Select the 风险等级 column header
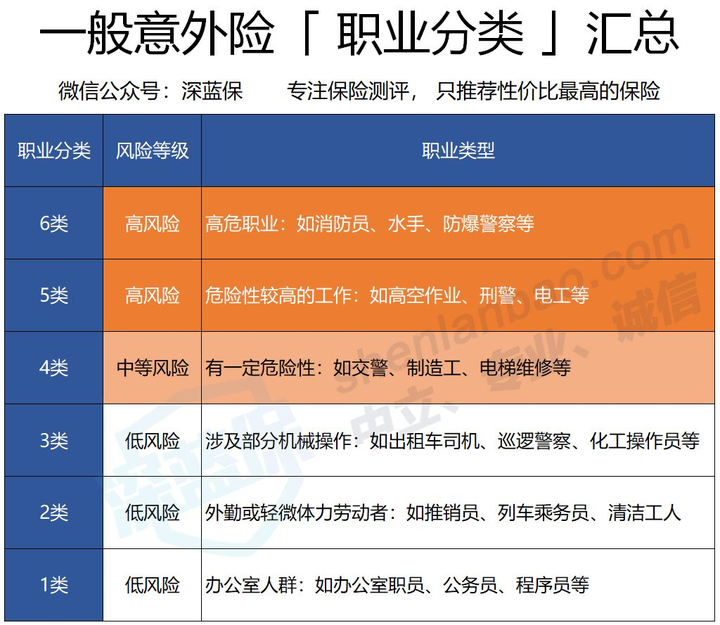The height and width of the screenshot is (625, 720). [152, 151]
